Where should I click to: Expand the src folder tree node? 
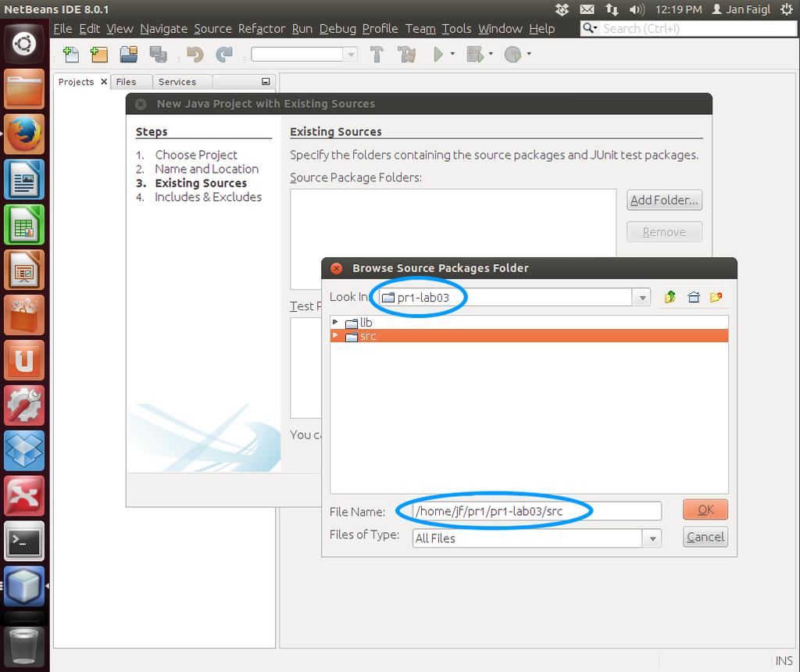[335, 336]
